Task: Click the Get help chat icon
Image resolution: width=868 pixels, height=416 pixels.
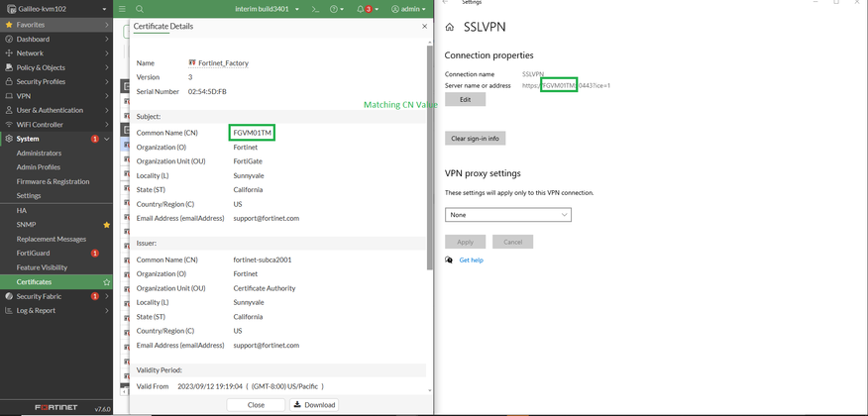Action: tap(449, 260)
